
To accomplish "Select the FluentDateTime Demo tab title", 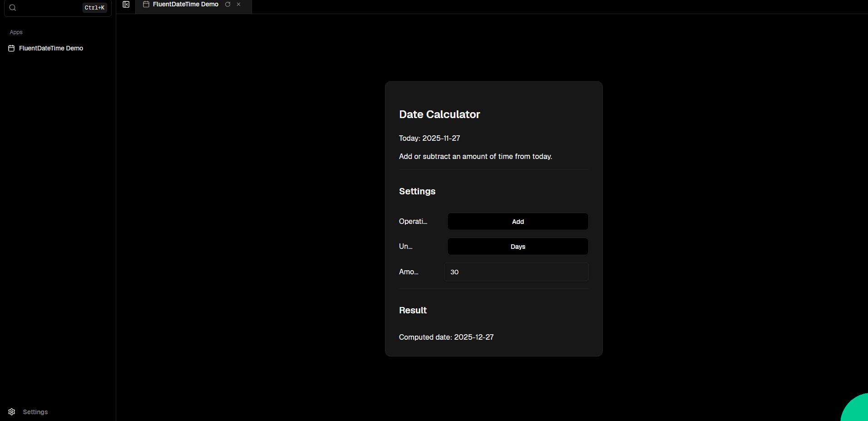I will pos(185,5).
